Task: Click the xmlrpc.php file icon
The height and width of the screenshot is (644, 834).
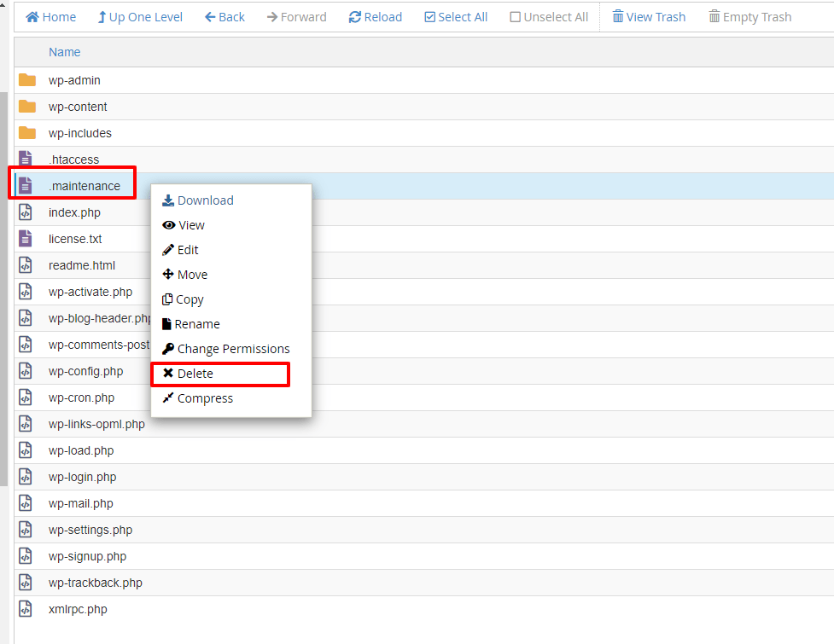Action: pos(26,609)
